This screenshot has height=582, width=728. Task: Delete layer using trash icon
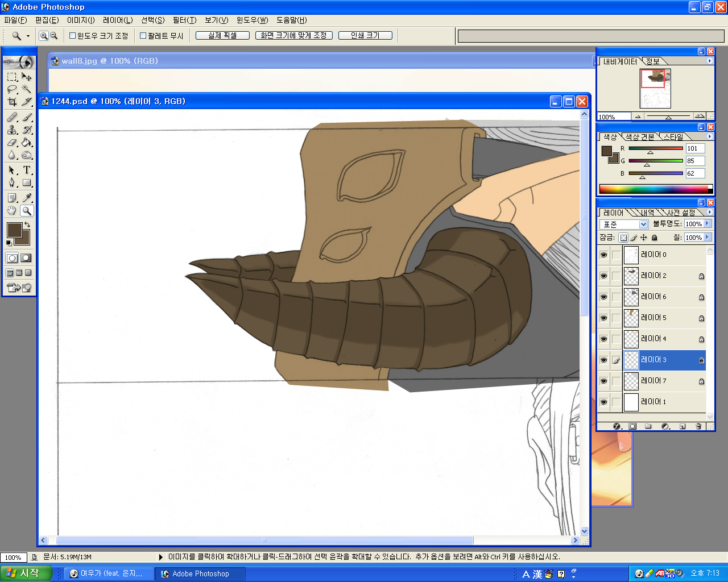pos(698,426)
